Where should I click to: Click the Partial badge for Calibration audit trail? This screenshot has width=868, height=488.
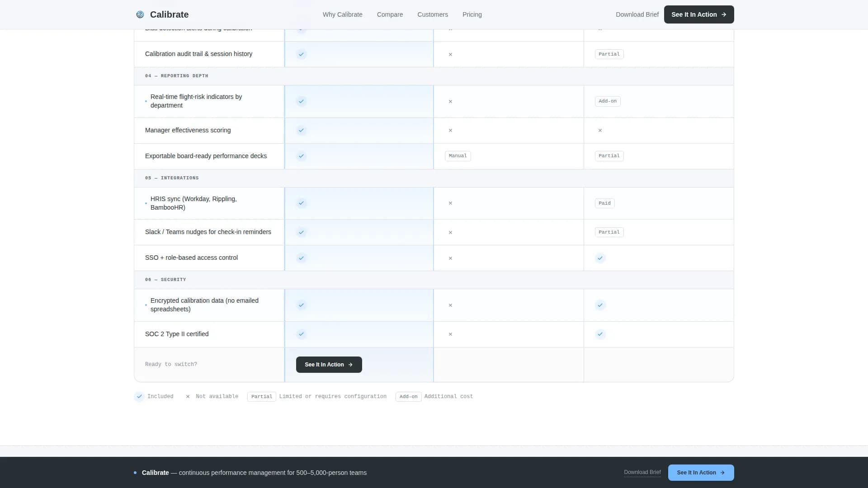coord(609,54)
